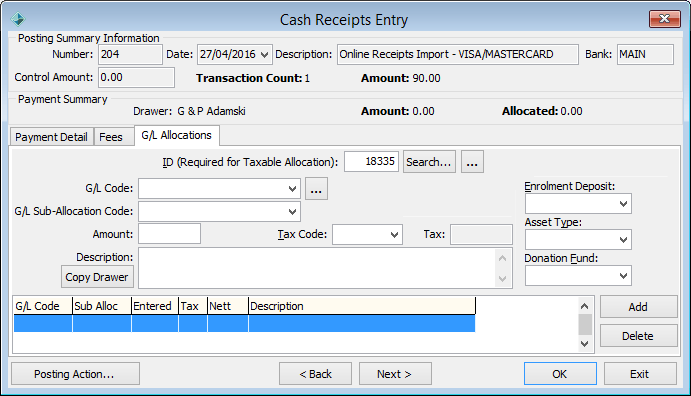This screenshot has width=691, height=396.
Task: Click the OK button
Action: pos(560,374)
